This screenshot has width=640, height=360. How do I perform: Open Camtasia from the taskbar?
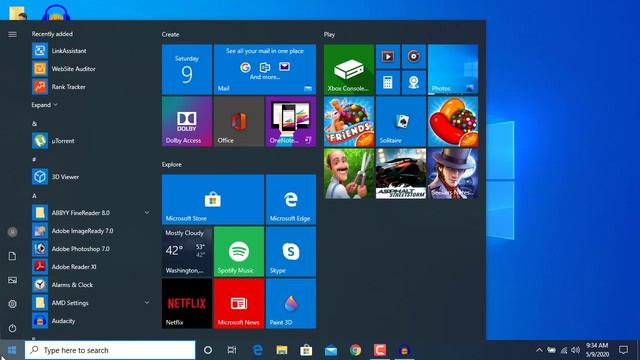click(380, 350)
